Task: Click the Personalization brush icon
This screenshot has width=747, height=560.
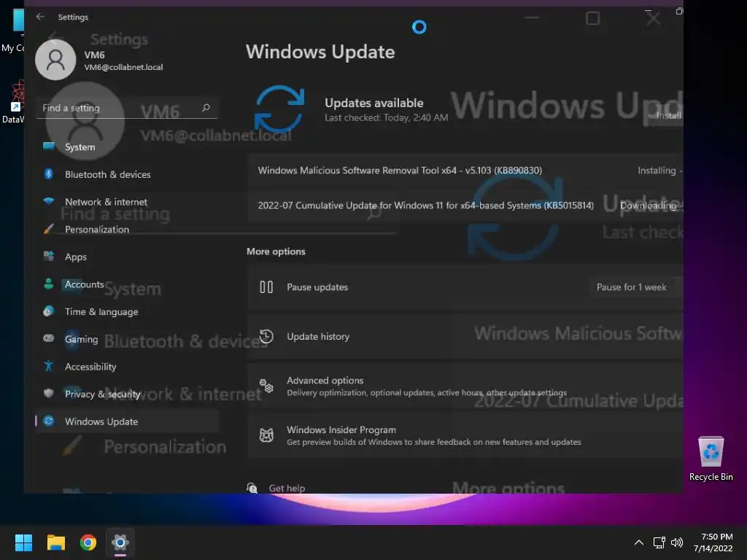Action: click(49, 229)
